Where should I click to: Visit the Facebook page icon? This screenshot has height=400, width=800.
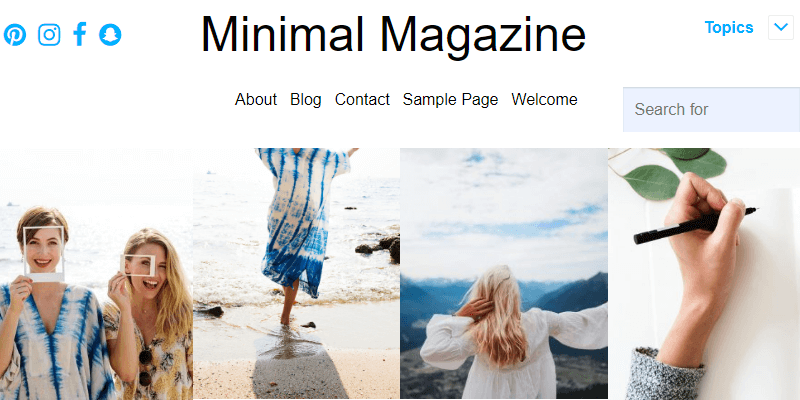tap(80, 35)
